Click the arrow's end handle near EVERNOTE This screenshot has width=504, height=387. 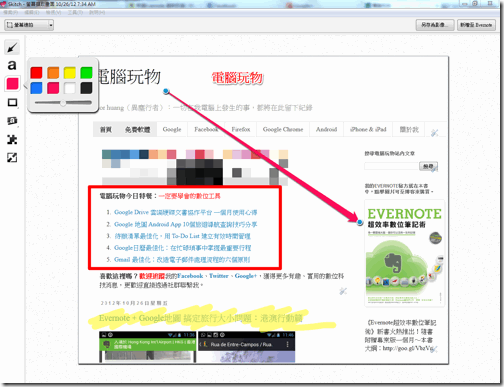(x=359, y=222)
